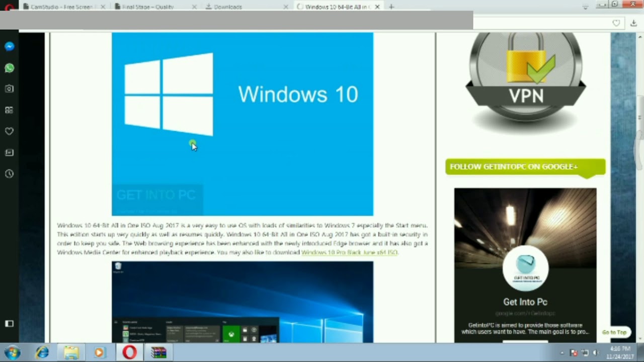Open Speed Dial grid in sidebar
Image resolution: width=644 pixels, height=362 pixels.
[x=9, y=110]
